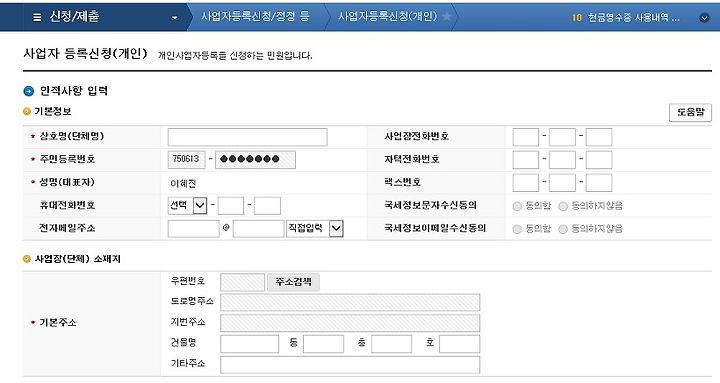
Task: Click the 휴대전화번호 last number field
Action: [267, 206]
